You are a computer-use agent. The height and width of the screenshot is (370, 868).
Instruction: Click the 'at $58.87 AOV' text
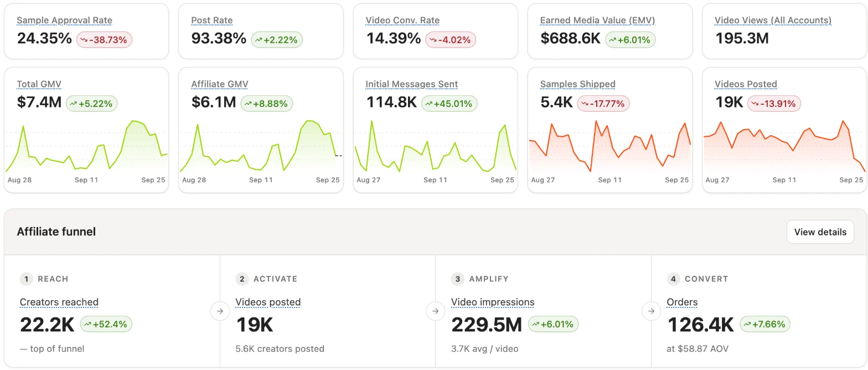[696, 349]
